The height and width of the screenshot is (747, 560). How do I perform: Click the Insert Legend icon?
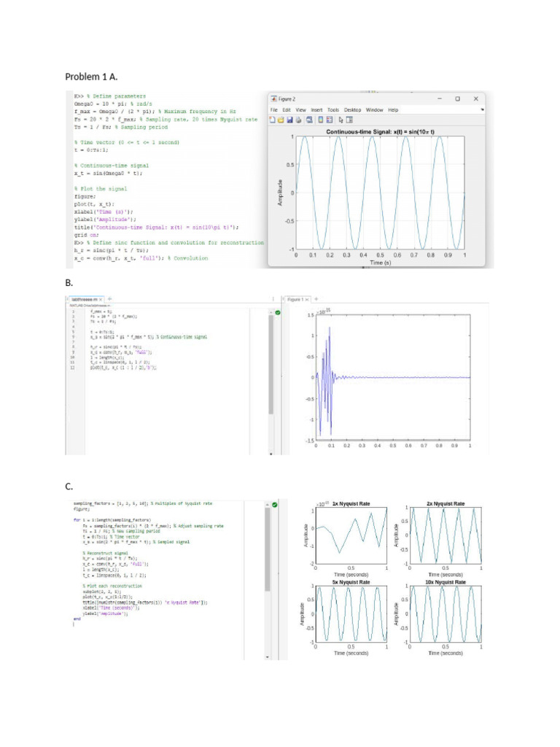click(x=330, y=120)
